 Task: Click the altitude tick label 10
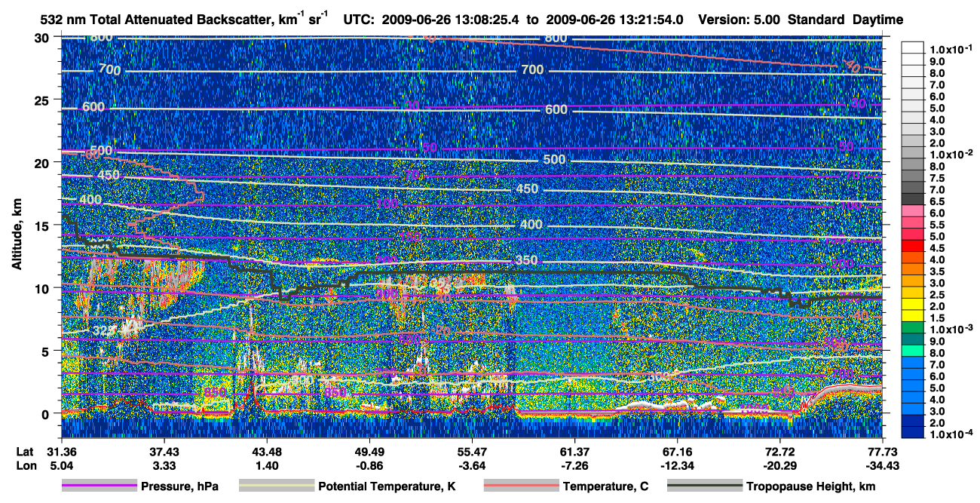(x=43, y=287)
